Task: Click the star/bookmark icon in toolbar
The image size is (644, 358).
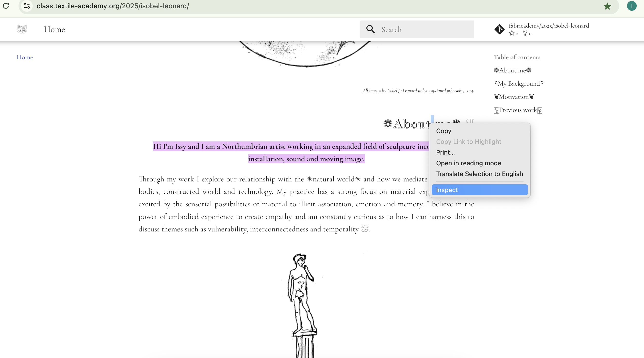Action: (607, 6)
